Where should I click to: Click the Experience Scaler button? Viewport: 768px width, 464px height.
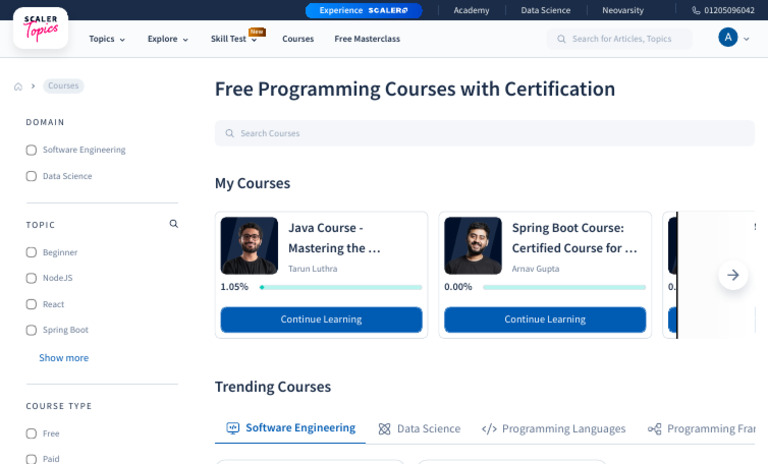[363, 10]
